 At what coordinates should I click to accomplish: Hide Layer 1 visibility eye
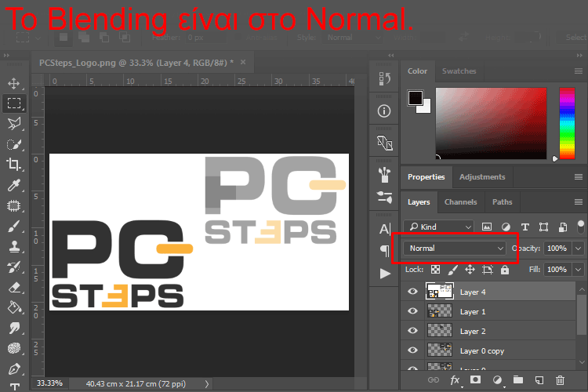(x=413, y=311)
